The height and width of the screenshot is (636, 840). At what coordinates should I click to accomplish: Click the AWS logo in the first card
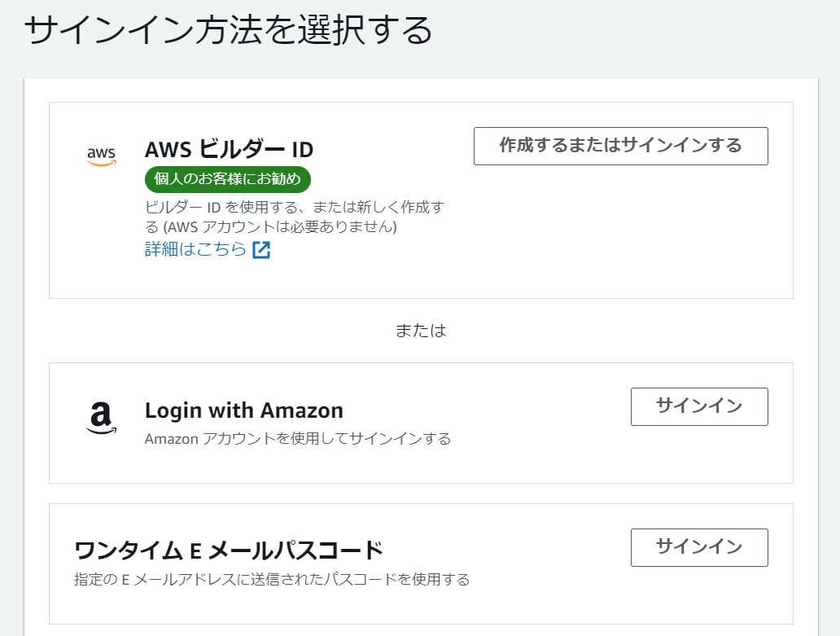click(x=98, y=157)
